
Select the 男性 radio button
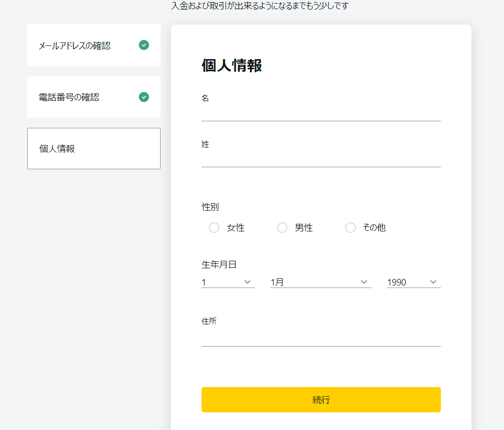point(282,228)
